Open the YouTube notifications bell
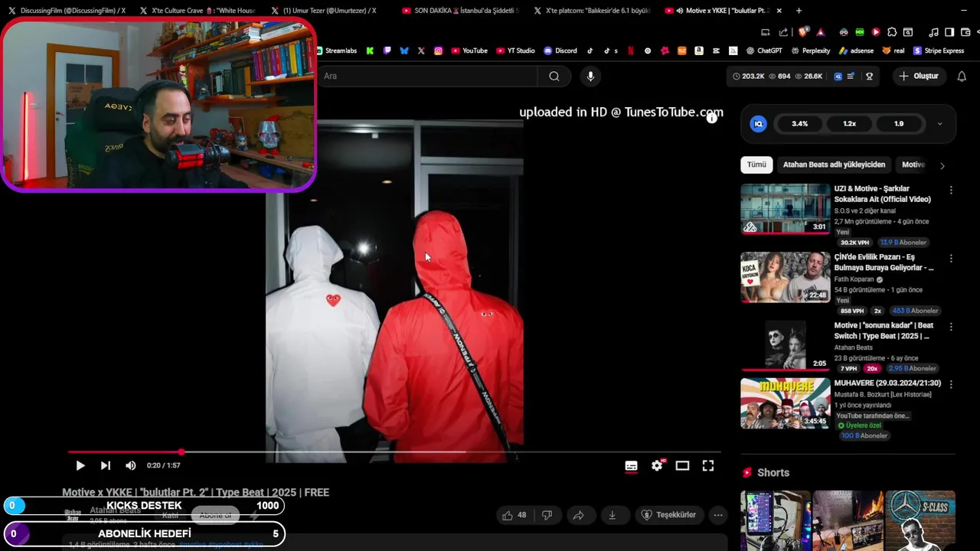Viewport: 980px width, 551px height. [x=962, y=76]
